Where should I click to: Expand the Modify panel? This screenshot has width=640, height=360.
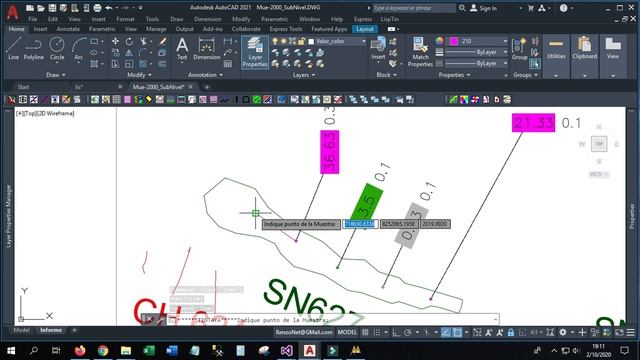(x=139, y=75)
